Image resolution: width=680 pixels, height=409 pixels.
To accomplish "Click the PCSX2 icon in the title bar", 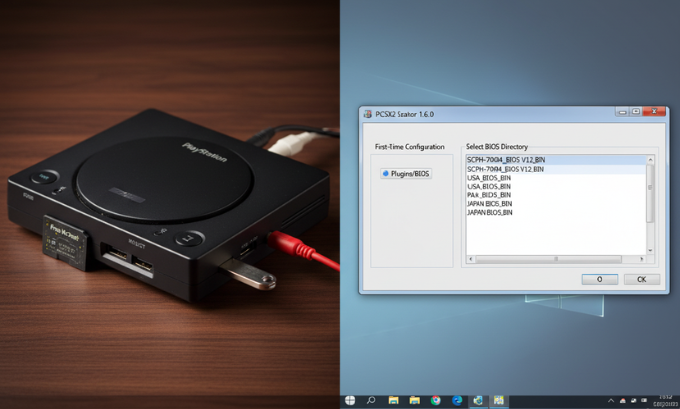I will coord(366,114).
